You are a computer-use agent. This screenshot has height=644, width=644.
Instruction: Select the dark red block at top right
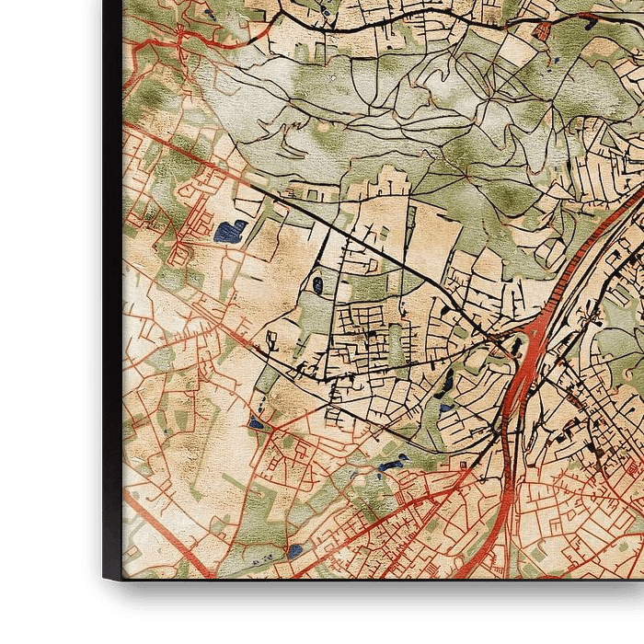[541, 30]
